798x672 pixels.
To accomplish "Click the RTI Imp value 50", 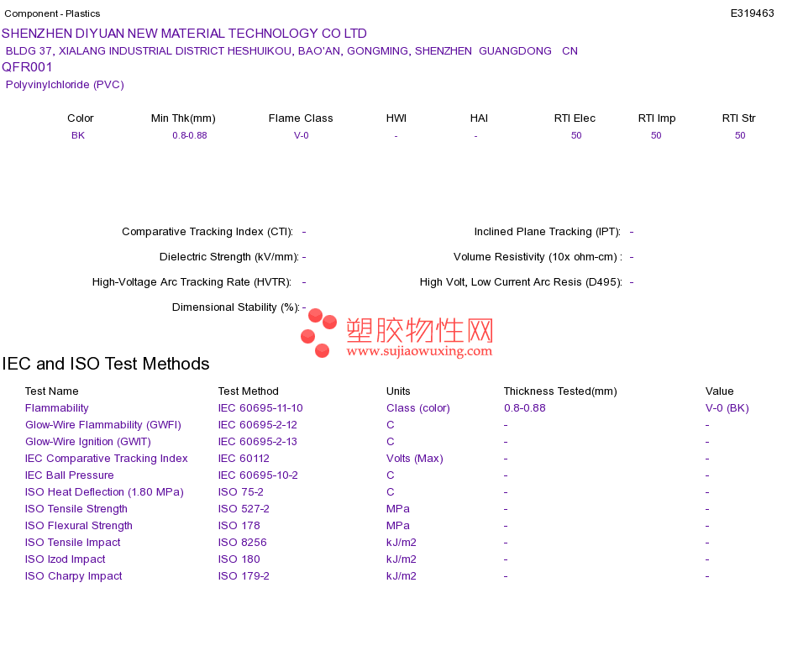I will click(656, 135).
